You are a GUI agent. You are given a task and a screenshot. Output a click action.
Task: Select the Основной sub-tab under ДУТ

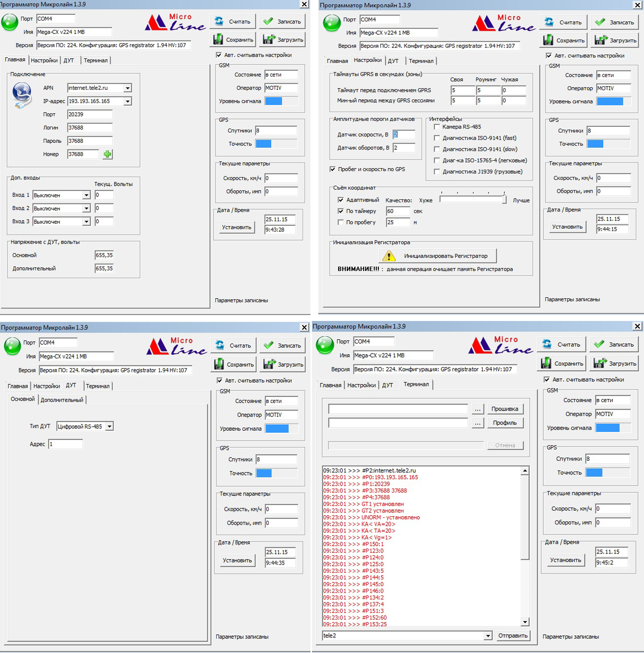coord(23,399)
